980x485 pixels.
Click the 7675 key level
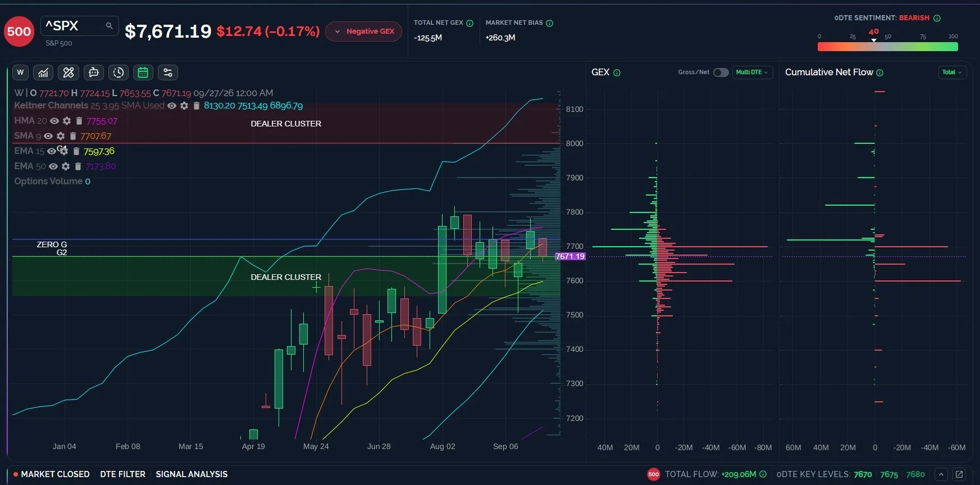coord(889,474)
